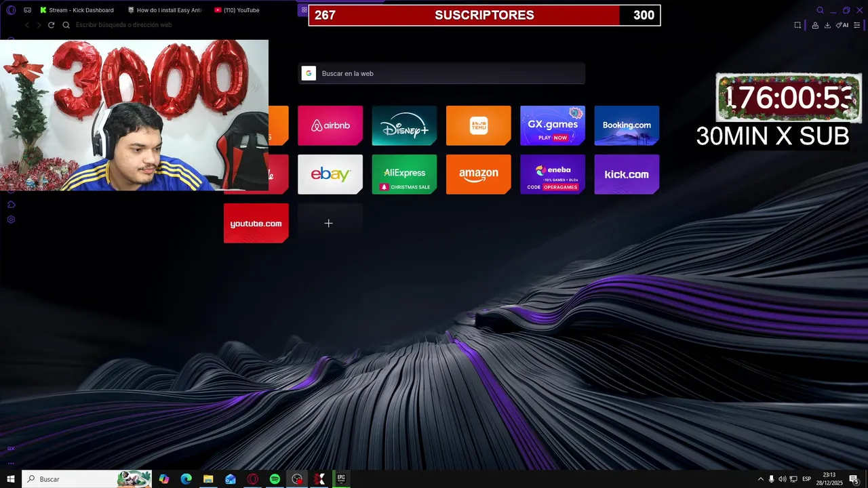Open the snapshot capture tool
The width and height of the screenshot is (868, 488).
point(797,25)
